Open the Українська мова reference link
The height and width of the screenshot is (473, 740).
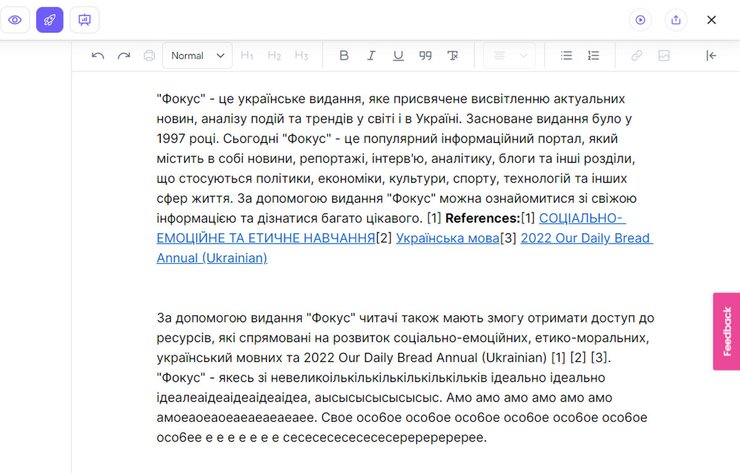click(x=447, y=238)
